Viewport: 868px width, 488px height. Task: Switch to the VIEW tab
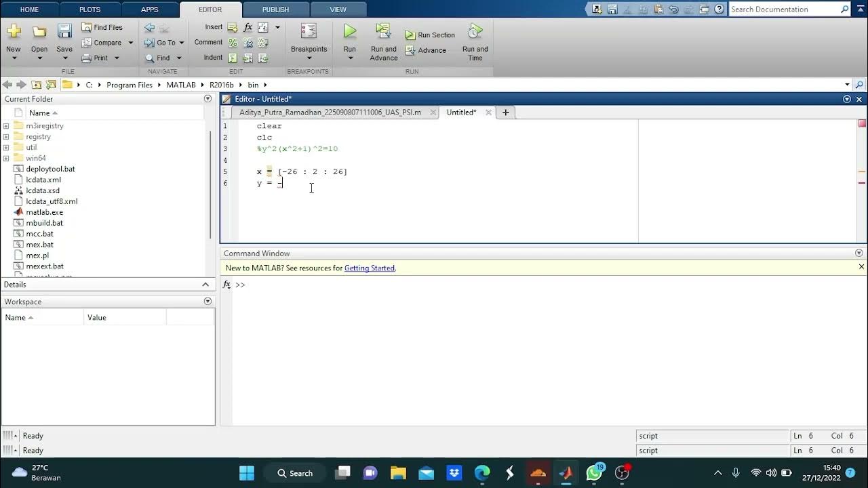coord(338,9)
